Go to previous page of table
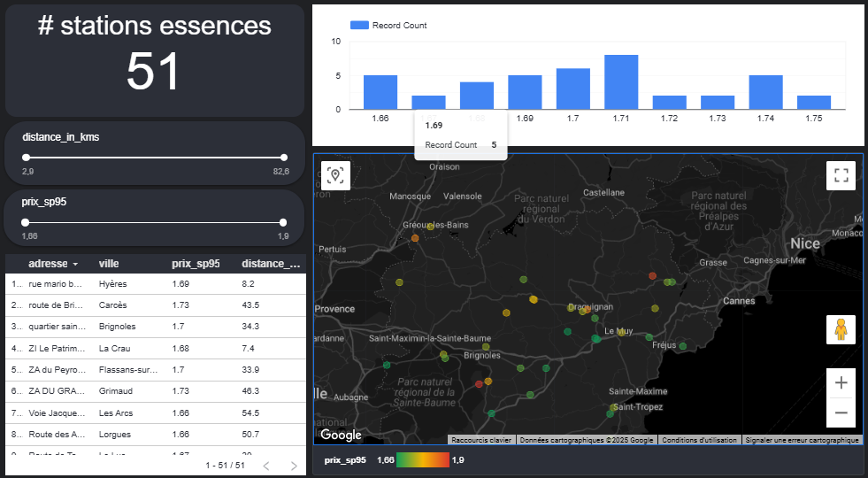This screenshot has width=868, height=478. click(265, 466)
